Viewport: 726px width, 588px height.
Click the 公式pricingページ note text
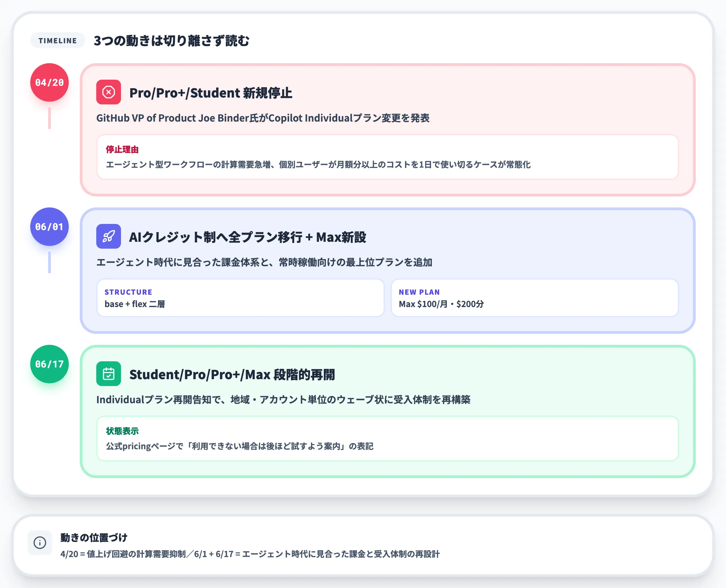(240, 446)
